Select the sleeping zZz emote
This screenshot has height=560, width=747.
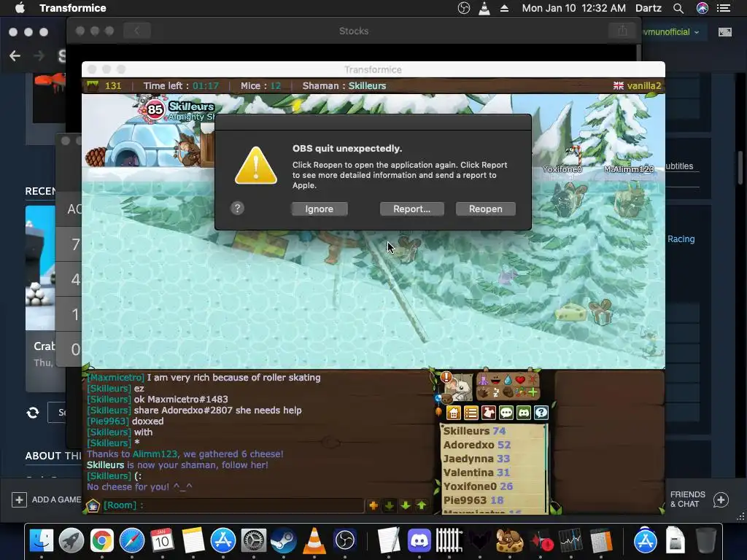pos(495,392)
